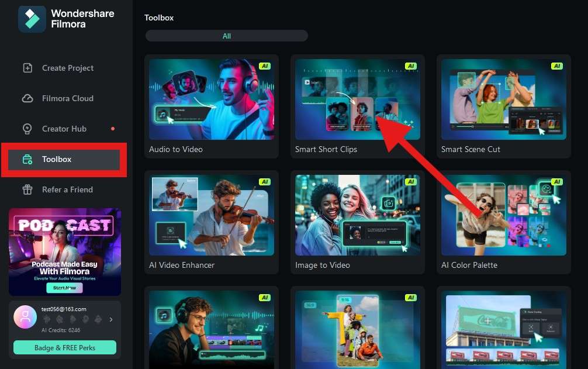Click the user avatar icon
588x369 pixels.
(25, 317)
